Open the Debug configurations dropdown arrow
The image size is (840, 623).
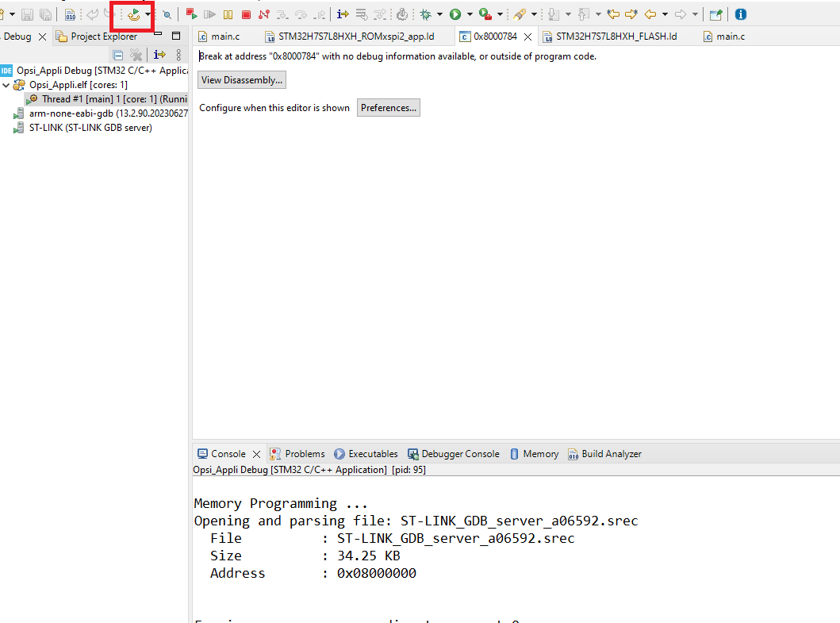tap(440, 13)
